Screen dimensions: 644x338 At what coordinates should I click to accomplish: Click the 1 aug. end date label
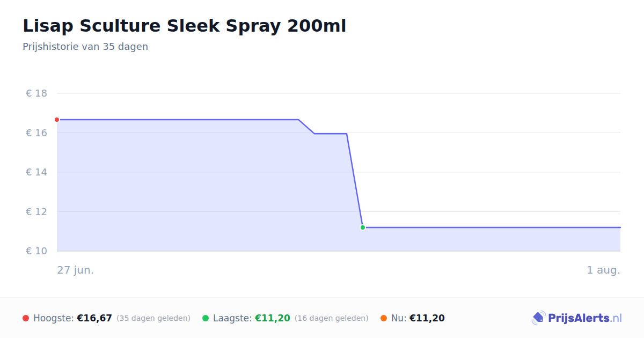(x=603, y=270)
